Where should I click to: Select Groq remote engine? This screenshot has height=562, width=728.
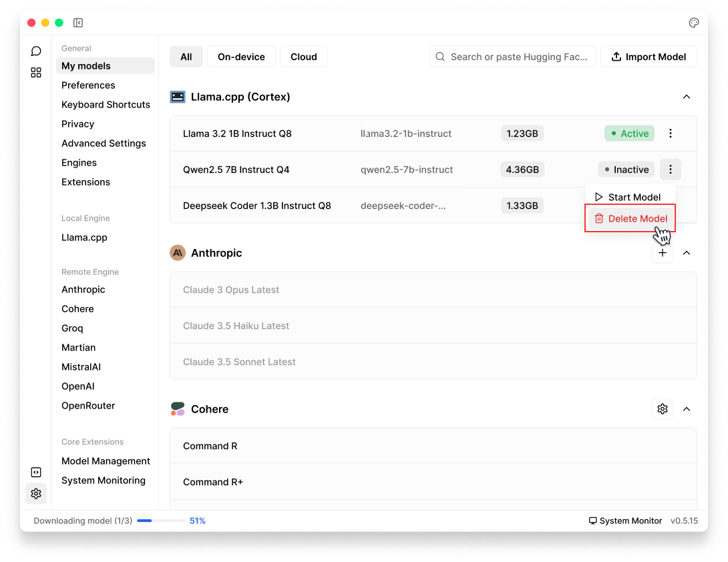72,328
